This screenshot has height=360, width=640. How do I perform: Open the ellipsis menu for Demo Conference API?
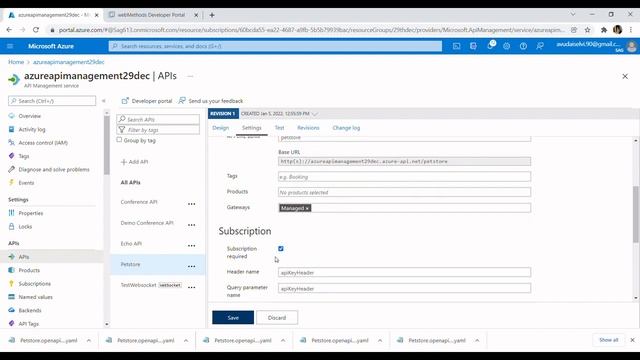click(191, 225)
